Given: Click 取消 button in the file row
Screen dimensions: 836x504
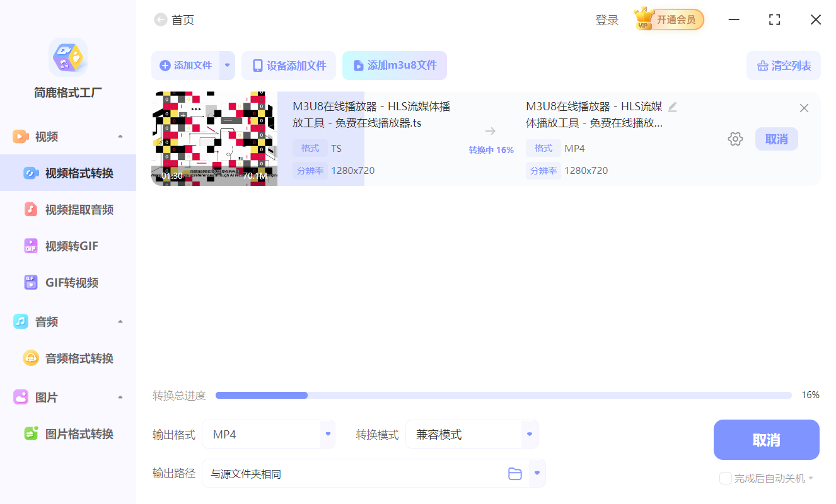Looking at the screenshot, I should [x=777, y=139].
